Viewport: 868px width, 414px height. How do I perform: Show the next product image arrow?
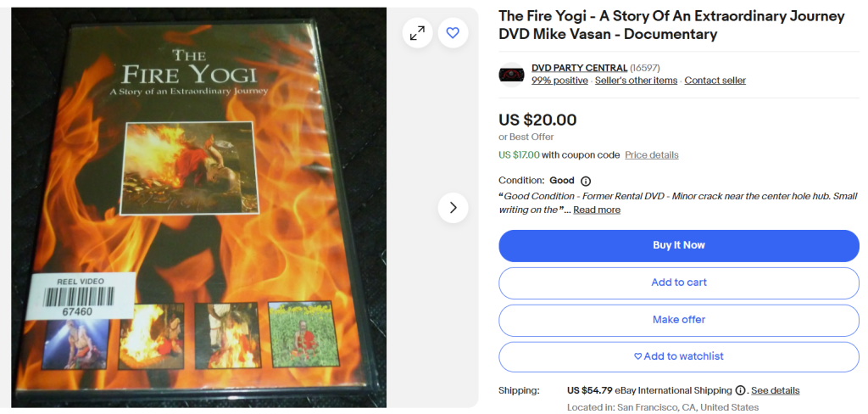click(x=453, y=208)
